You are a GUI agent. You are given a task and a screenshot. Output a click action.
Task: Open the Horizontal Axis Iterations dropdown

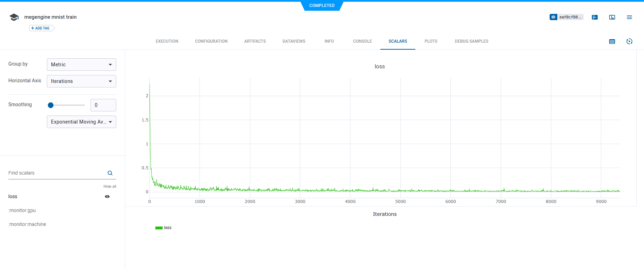tap(81, 81)
